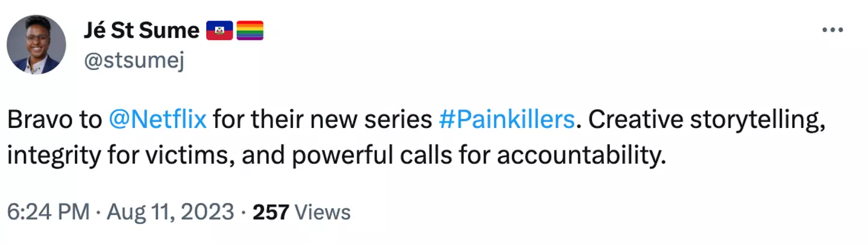Screen dimensions: 868x244
Task: Follow the @Netflix mention link
Action: [157, 121]
